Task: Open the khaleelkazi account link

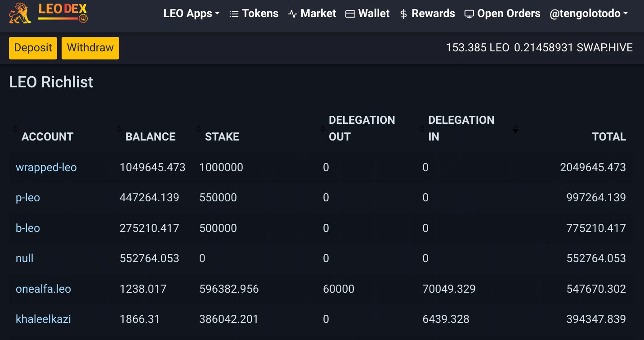Action: click(43, 319)
